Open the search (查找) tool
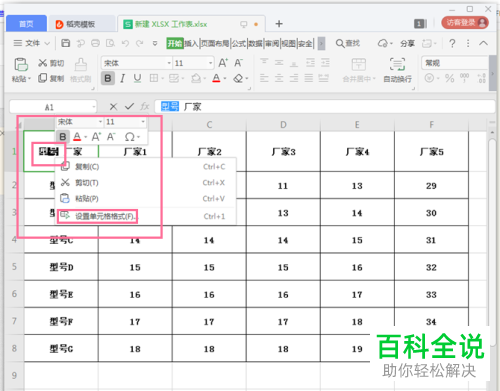Screen dimensions: 500x391 348,43
